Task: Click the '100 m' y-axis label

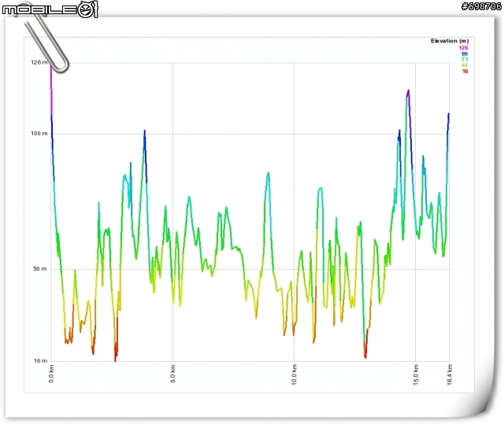Action: 39,133
